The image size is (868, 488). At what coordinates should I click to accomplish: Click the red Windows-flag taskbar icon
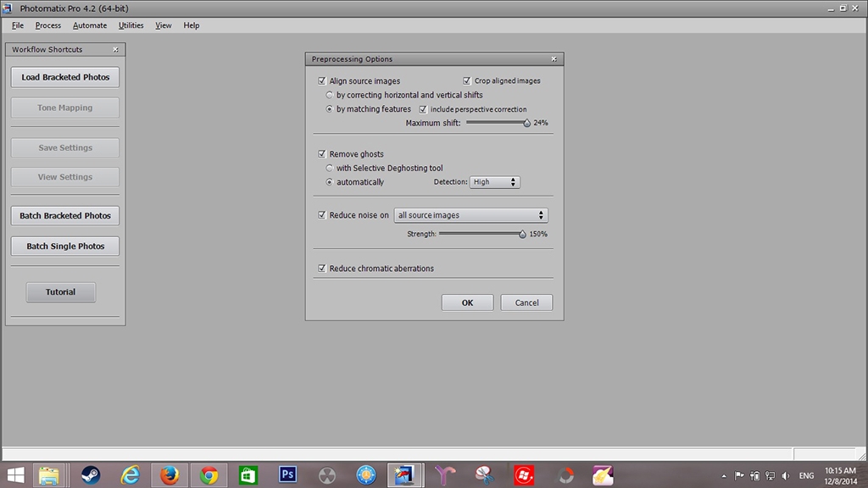tap(524, 475)
